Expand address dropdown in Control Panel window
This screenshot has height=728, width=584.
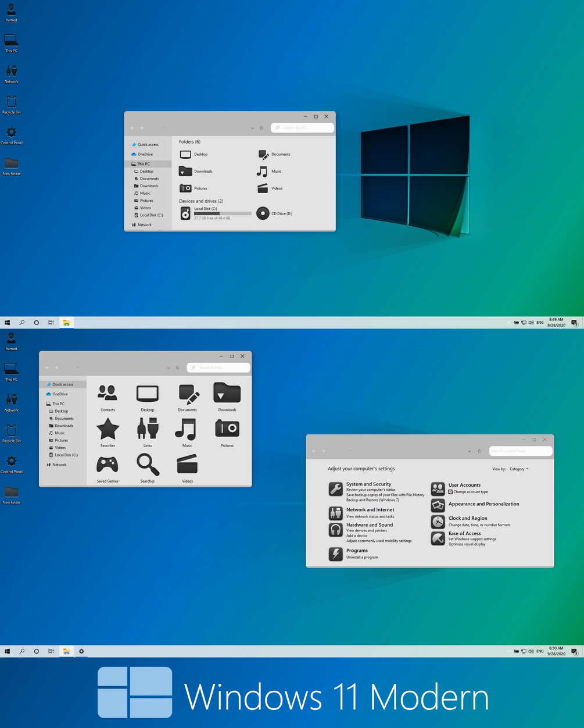(470, 451)
